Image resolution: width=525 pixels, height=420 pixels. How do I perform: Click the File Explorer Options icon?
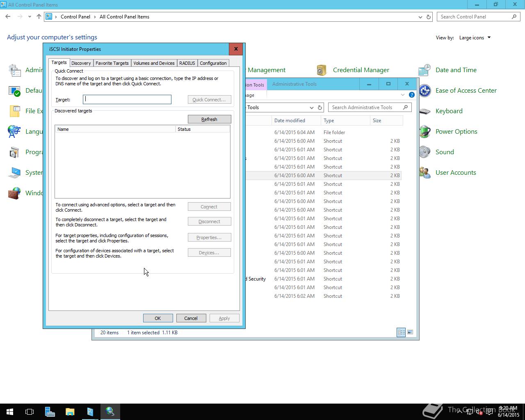(x=14, y=111)
